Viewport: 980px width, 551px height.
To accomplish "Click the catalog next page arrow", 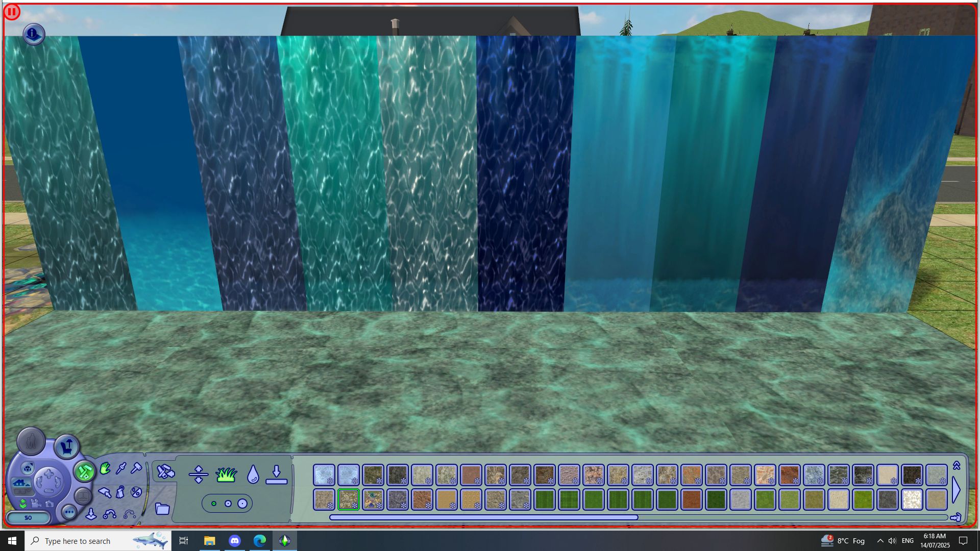I will click(957, 490).
